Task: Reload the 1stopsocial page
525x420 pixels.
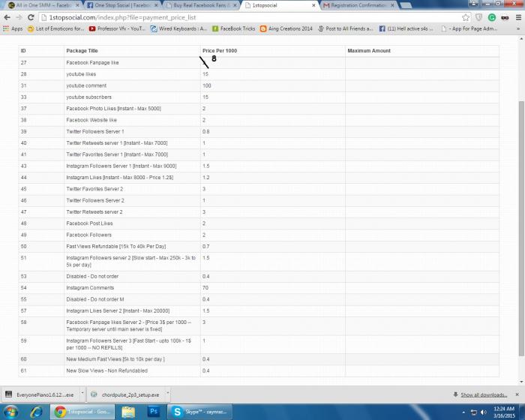Action: (x=31, y=17)
